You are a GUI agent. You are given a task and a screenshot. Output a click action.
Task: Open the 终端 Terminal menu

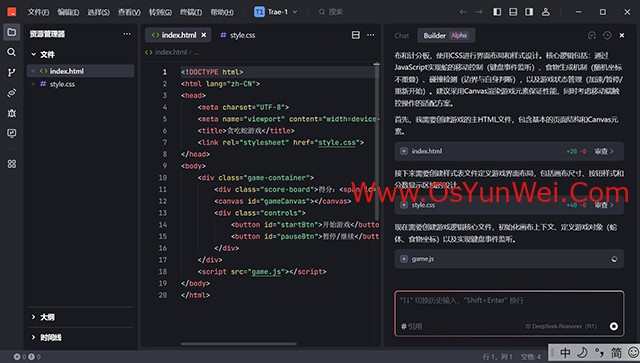pyautogui.click(x=191, y=12)
